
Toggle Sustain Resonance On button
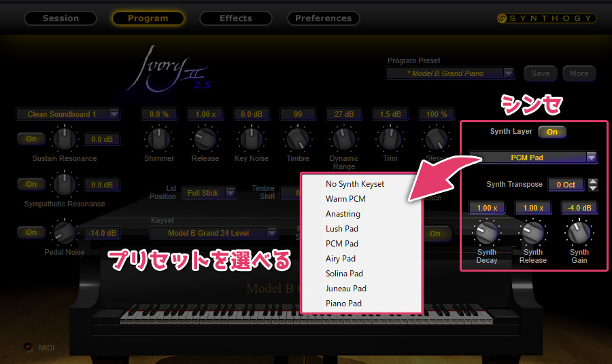click(31, 139)
